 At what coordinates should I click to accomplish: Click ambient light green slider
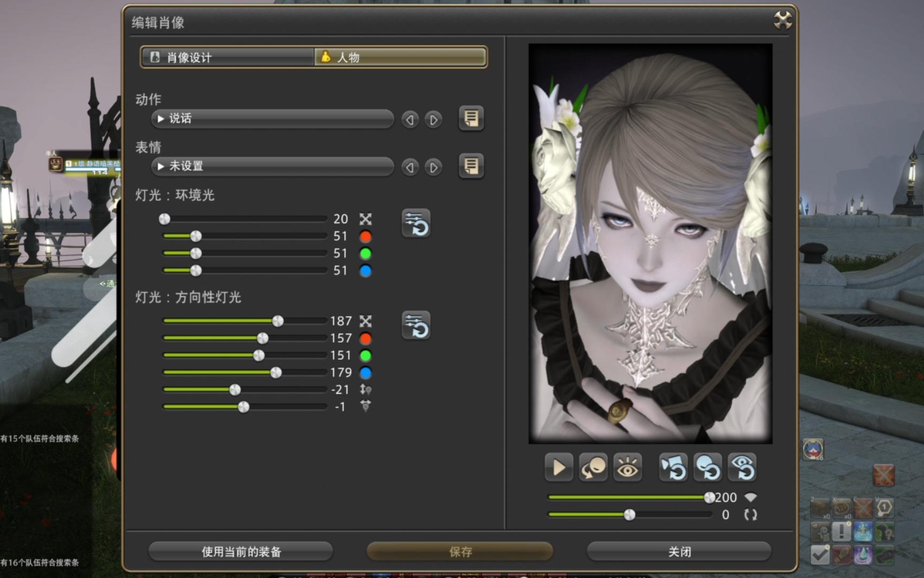[x=245, y=253]
